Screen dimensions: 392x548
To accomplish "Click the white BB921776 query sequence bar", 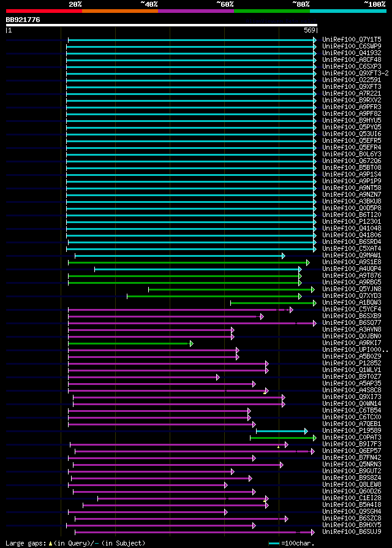I will 162,25.
